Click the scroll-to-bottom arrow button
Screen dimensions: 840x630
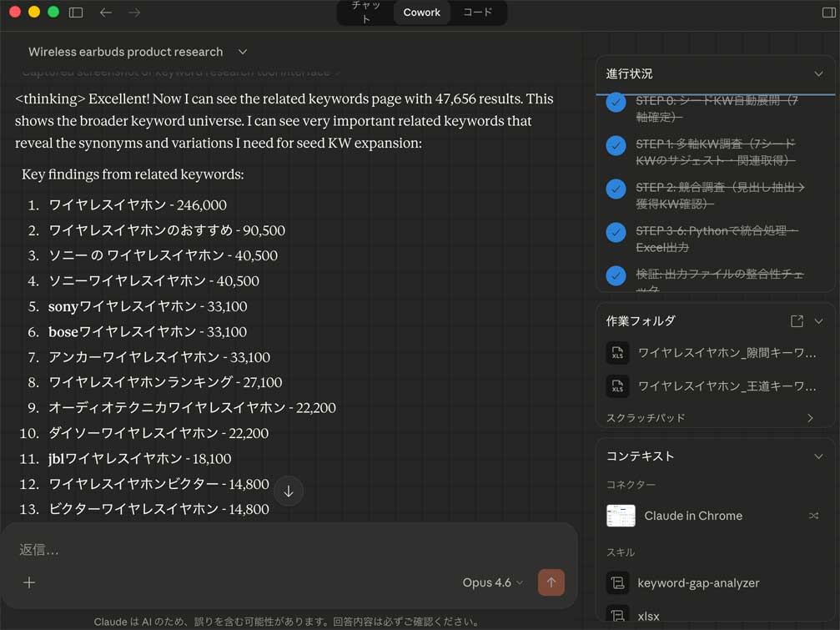point(288,491)
